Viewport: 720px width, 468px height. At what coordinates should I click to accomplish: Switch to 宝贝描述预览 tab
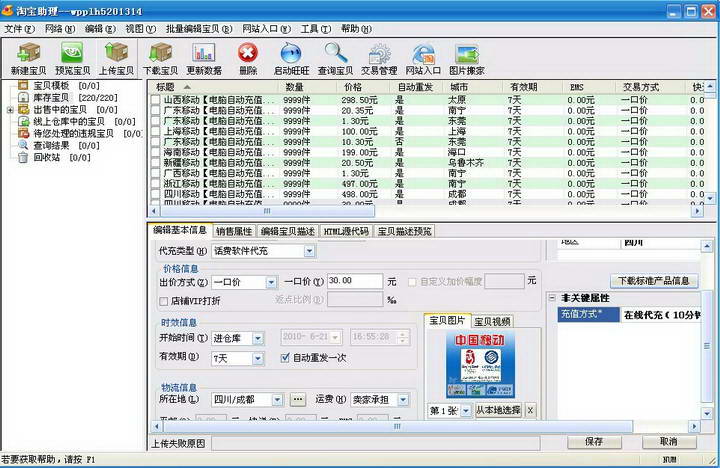tap(405, 231)
